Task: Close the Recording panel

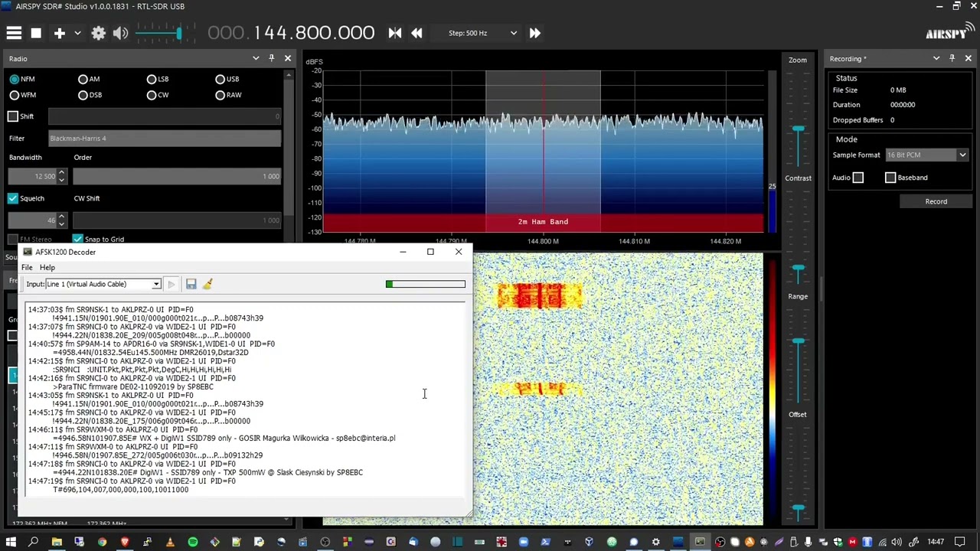Action: tap(969, 58)
